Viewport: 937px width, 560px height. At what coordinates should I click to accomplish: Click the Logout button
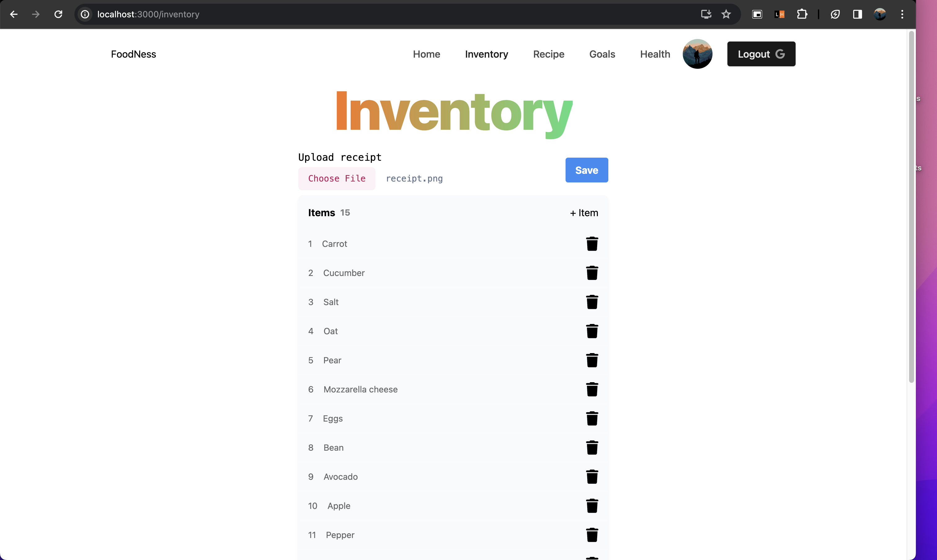click(x=761, y=54)
